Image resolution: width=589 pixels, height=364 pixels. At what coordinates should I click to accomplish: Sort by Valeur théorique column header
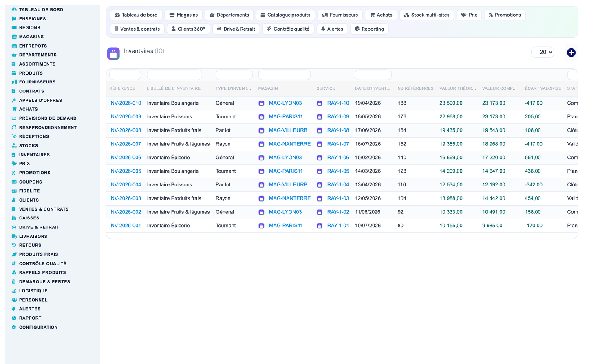(x=458, y=88)
